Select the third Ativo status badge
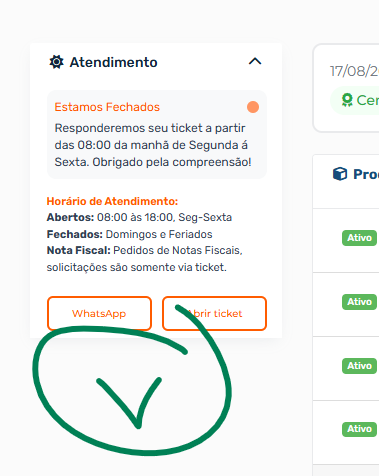The height and width of the screenshot is (476, 379). (x=359, y=366)
